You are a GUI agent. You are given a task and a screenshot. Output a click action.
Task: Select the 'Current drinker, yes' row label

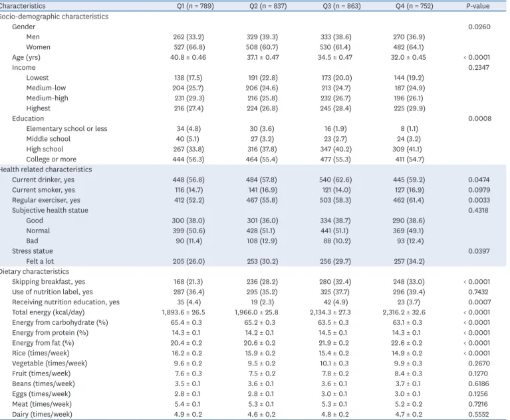click(x=43, y=180)
